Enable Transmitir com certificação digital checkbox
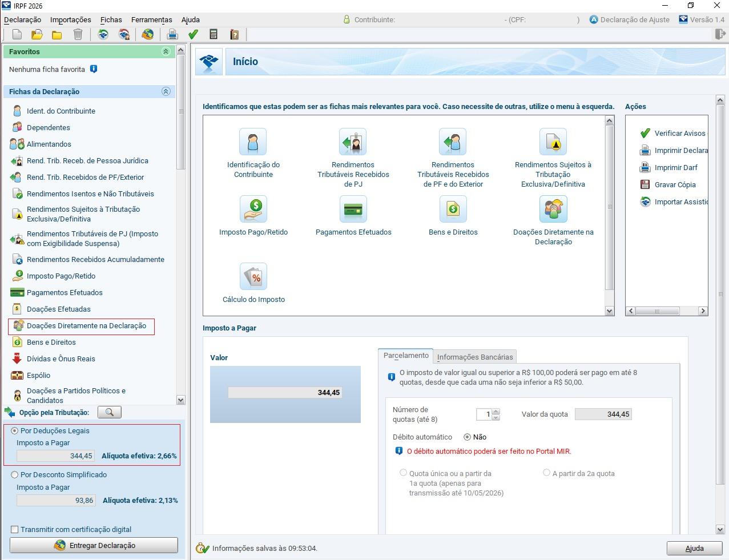This screenshot has width=729, height=560. coord(15,530)
